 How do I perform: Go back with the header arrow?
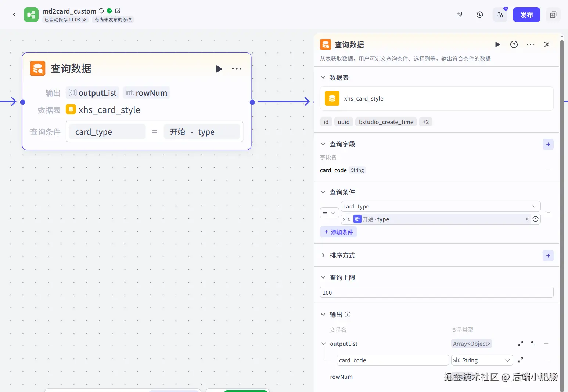14,15
